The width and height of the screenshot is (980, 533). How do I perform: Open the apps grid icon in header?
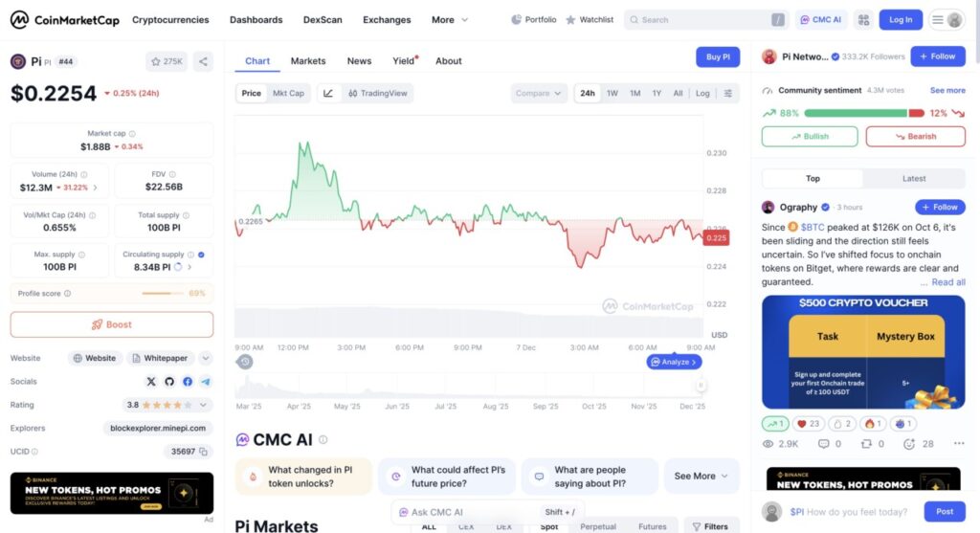point(863,19)
